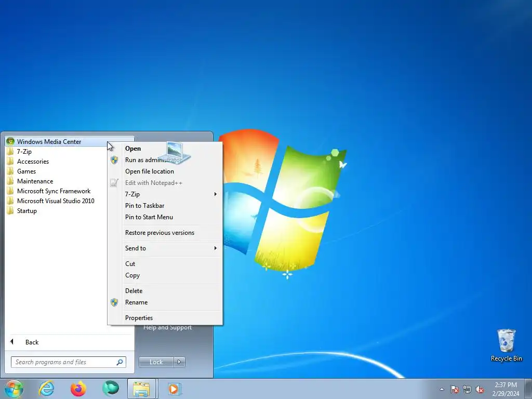Choose Rename from context menu

tap(165, 302)
